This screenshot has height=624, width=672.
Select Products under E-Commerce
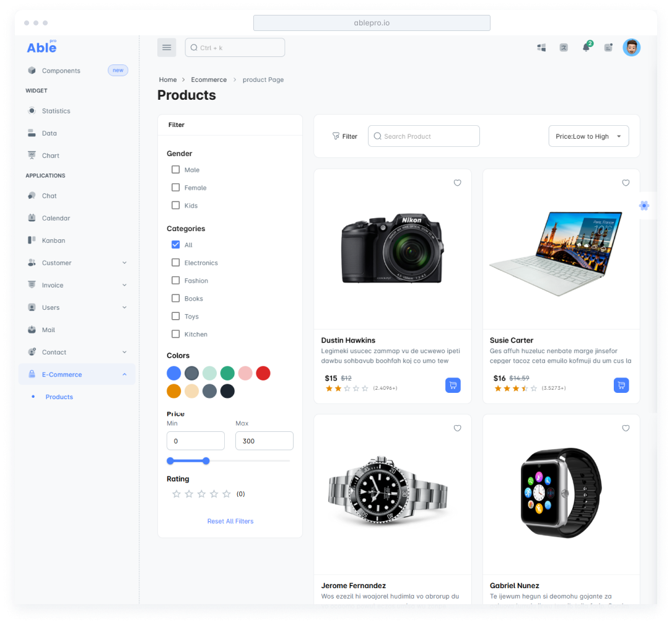click(x=59, y=397)
